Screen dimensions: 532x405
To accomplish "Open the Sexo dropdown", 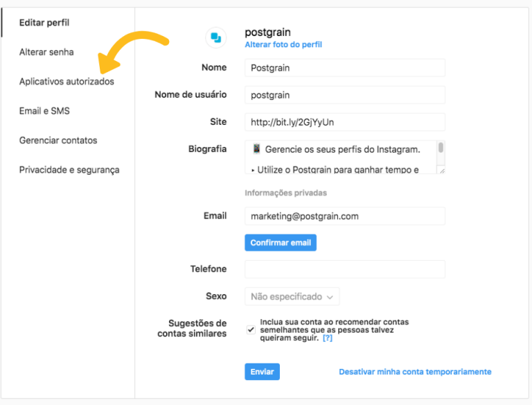I will pyautogui.click(x=292, y=297).
